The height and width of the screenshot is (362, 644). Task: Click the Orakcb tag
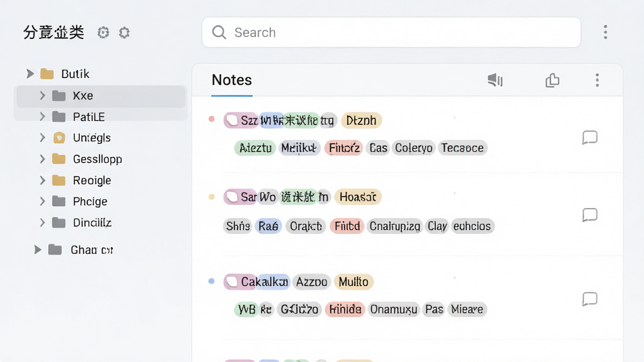click(x=306, y=226)
